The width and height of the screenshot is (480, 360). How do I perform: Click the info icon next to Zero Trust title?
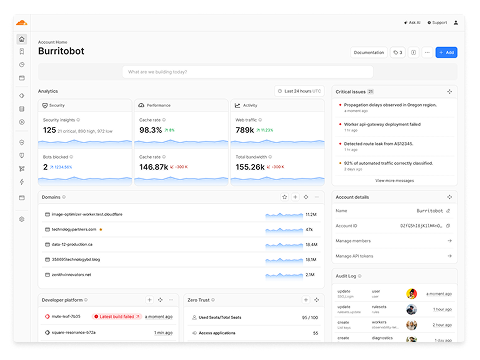point(213,300)
